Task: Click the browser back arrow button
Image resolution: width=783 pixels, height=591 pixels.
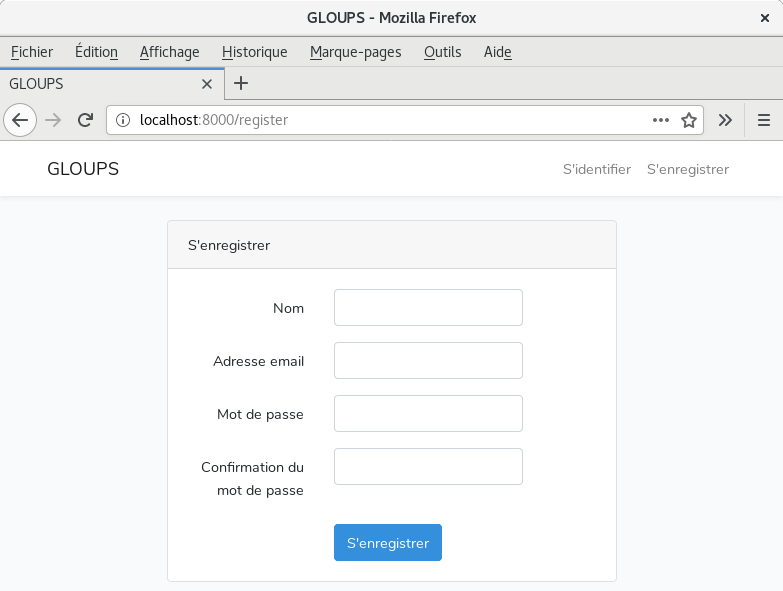Action: pos(20,120)
